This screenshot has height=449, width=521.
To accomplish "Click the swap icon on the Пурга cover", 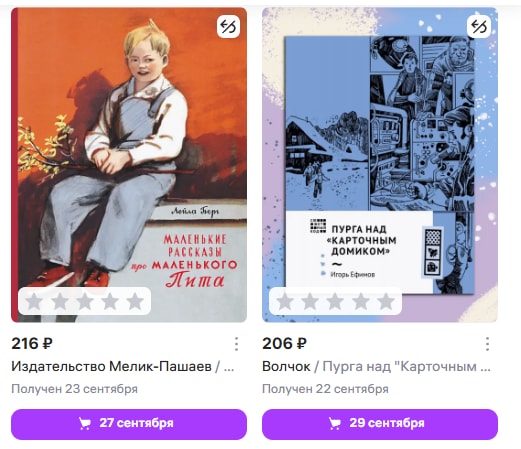I will coord(479,26).
